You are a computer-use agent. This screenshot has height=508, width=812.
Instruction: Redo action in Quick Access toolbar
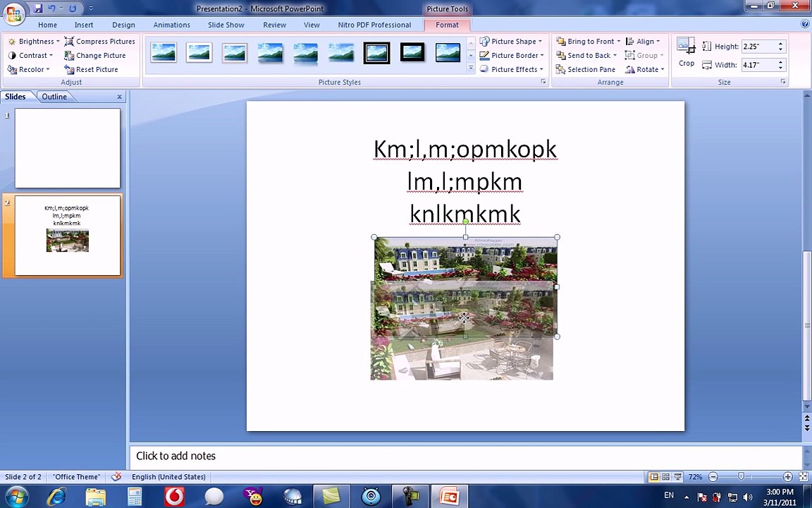73,8
